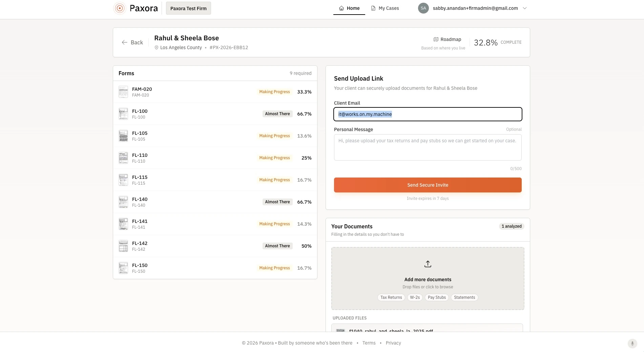Switch to the My Cases tab
Viewport: 644px width, 352px height.
tap(385, 8)
